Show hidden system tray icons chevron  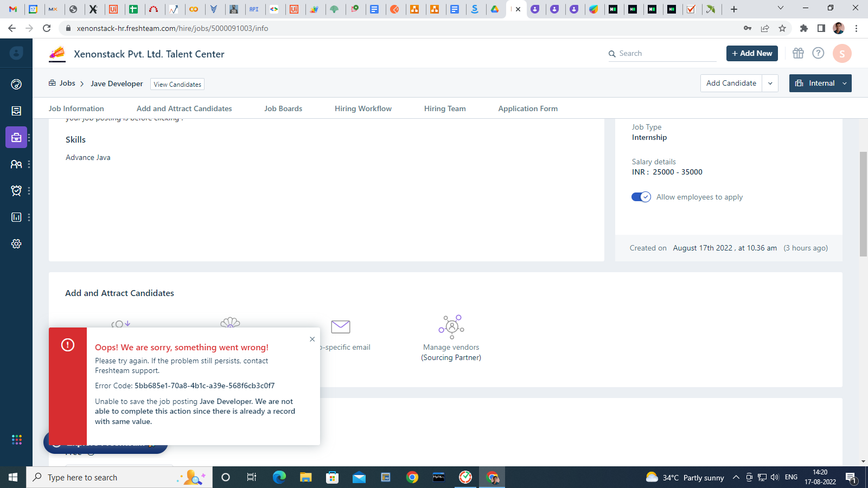[x=736, y=477]
